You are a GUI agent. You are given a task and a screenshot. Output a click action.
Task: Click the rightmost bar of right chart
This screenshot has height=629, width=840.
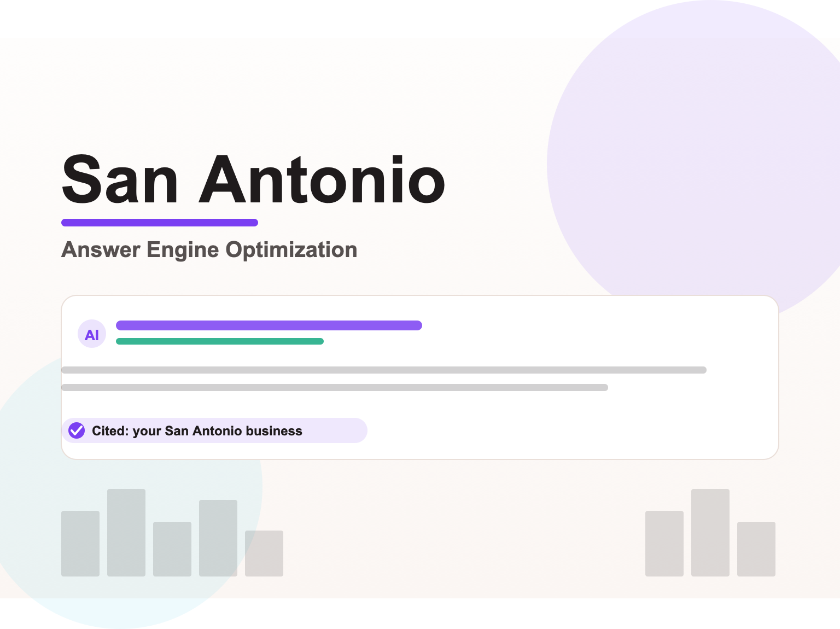pyautogui.click(x=756, y=549)
